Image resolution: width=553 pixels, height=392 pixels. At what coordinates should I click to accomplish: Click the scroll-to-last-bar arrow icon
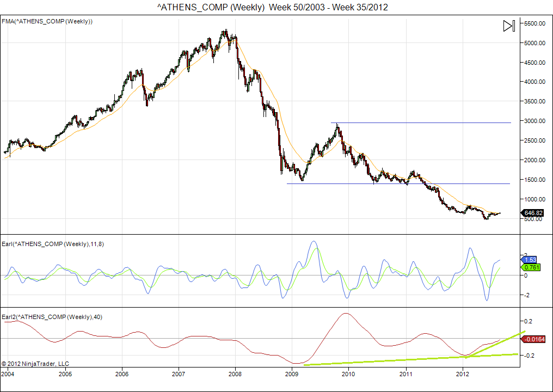coord(508,26)
